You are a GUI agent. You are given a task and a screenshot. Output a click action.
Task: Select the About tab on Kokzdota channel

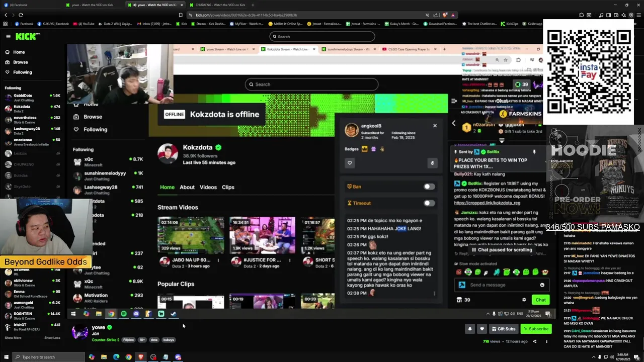pos(187,187)
